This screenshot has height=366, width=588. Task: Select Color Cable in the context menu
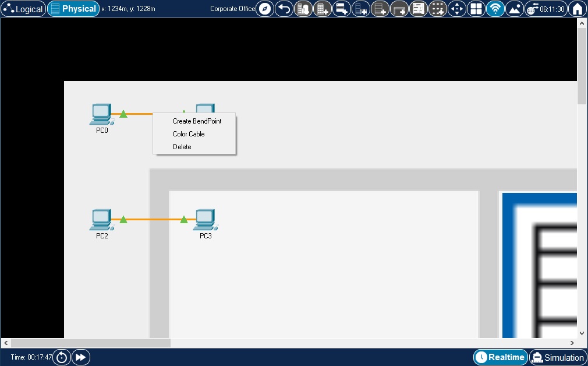pyautogui.click(x=188, y=134)
